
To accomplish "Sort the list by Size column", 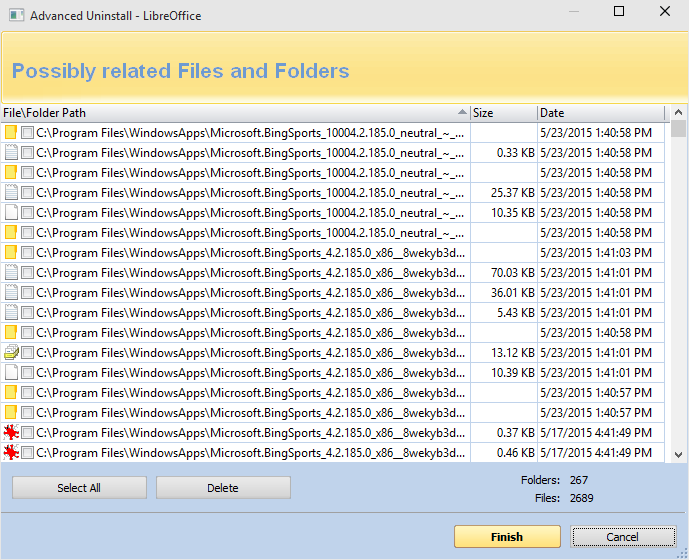I will point(504,113).
